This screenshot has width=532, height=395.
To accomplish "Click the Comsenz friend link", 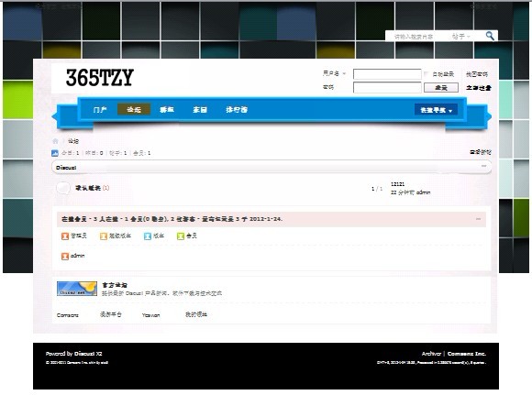I will pos(68,315).
